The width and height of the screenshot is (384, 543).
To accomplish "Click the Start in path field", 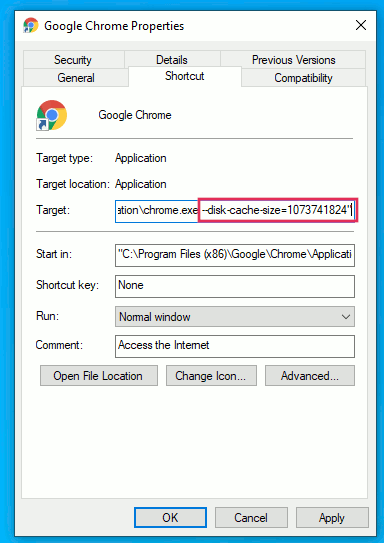I will click(235, 255).
